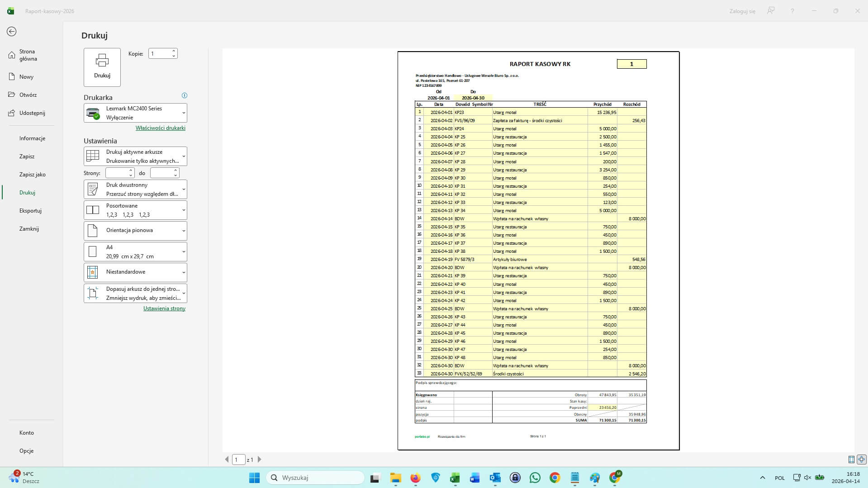Open File Explorer from taskbar
The width and height of the screenshot is (868, 488).
point(396,478)
